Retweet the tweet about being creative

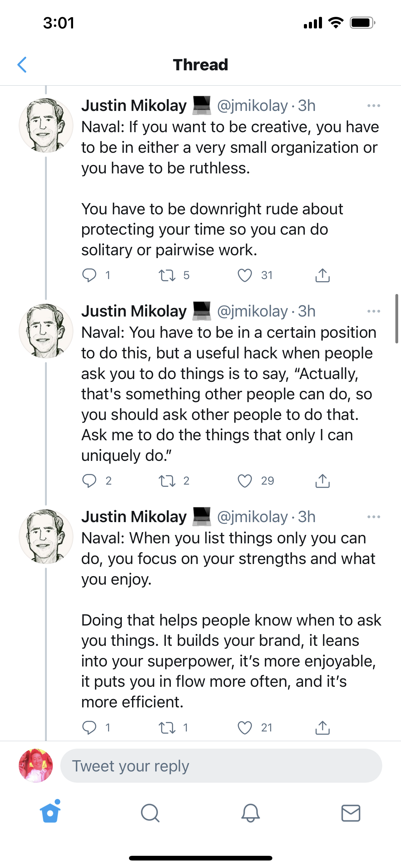point(167,275)
